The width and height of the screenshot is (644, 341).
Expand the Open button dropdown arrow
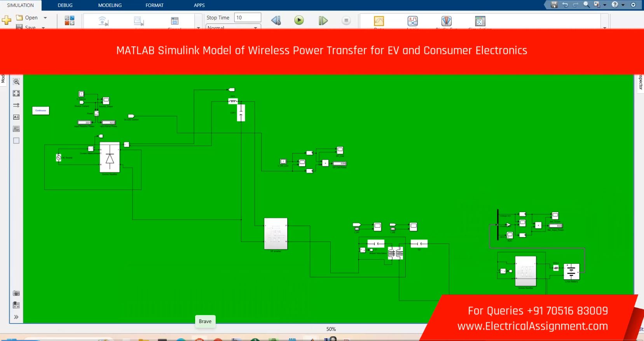pos(45,18)
